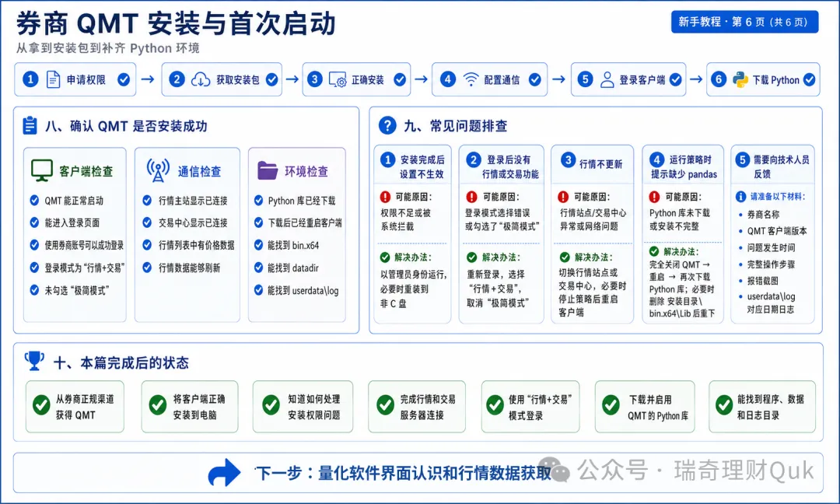Click the title 券商 QMT 安装与首次启动
The image size is (840, 504).
pyautogui.click(x=177, y=23)
